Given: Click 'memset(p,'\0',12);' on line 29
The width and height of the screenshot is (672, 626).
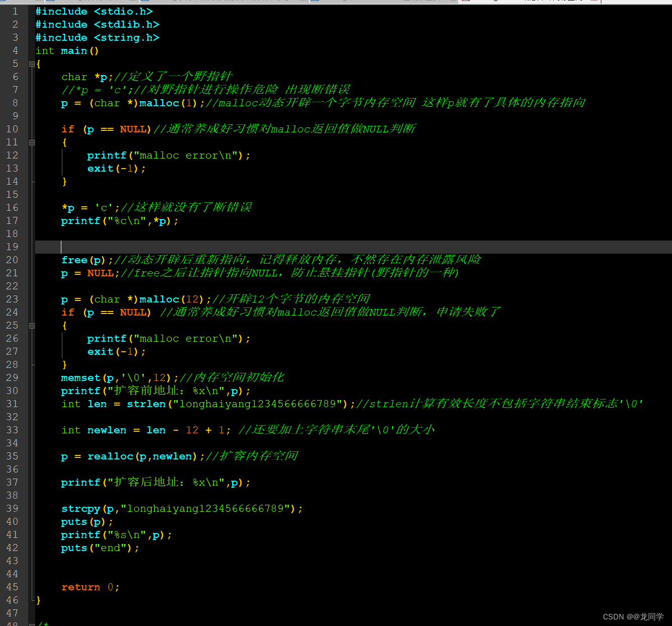Looking at the screenshot, I should tap(120, 377).
